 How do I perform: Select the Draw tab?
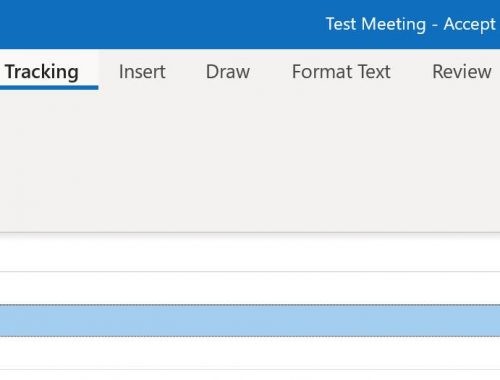(228, 71)
